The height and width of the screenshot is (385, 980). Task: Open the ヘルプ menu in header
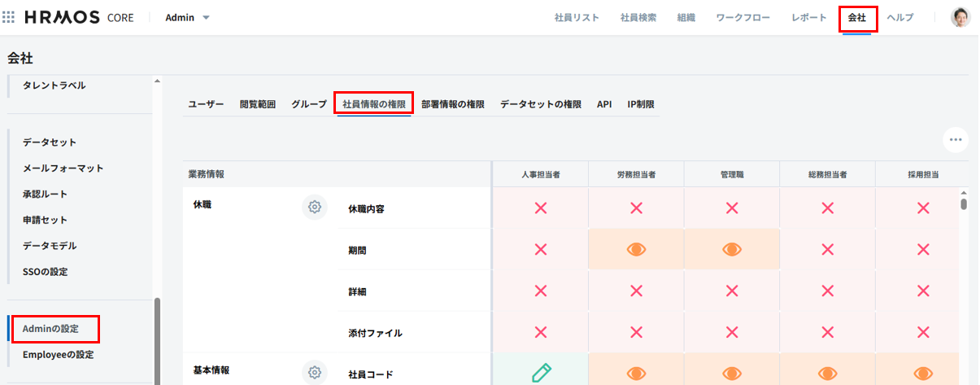point(899,17)
